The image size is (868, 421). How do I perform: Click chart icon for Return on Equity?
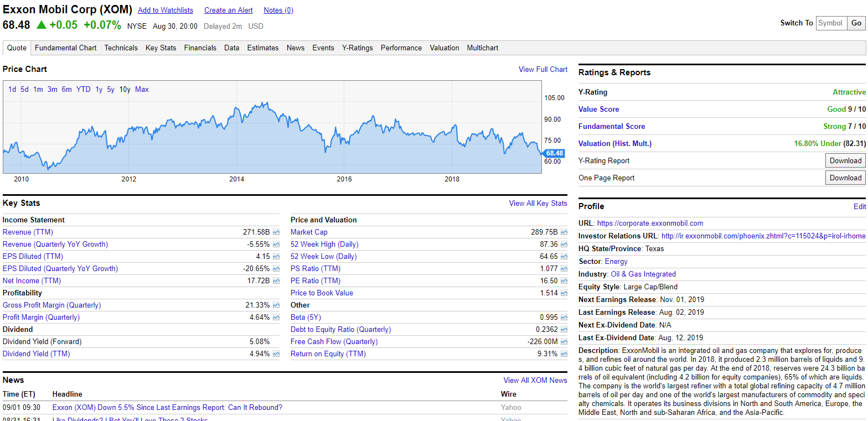point(564,354)
